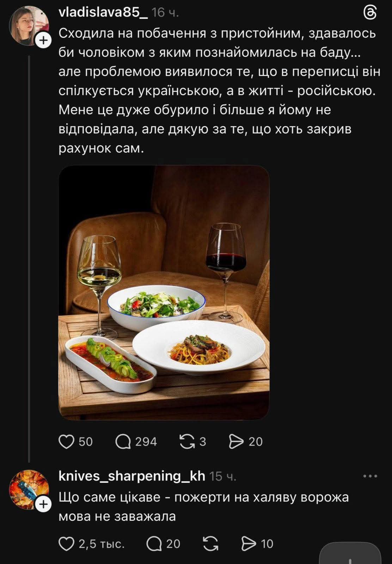Follow vladislava85_ via plus badge
This screenshot has width=392, height=564.
click(43, 41)
